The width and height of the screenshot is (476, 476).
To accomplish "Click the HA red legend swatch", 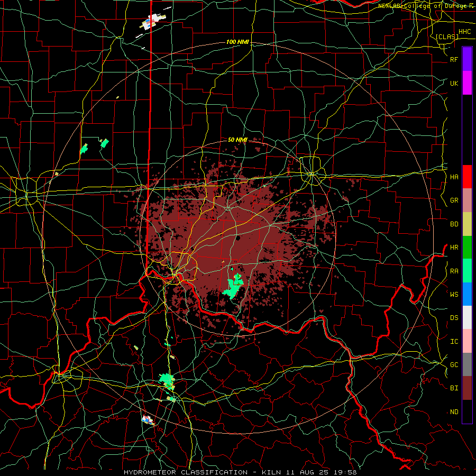I will pyautogui.click(x=467, y=177).
